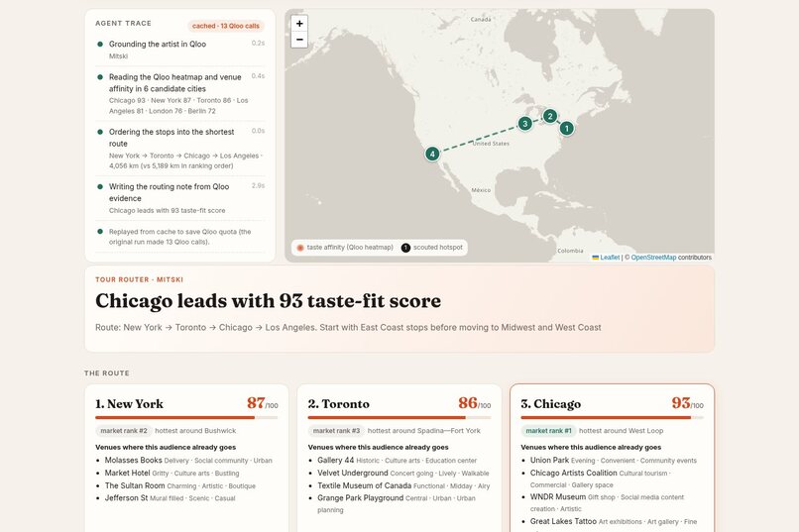Select map marker 1 for New York
The width and height of the screenshot is (799, 532).
pos(567,128)
